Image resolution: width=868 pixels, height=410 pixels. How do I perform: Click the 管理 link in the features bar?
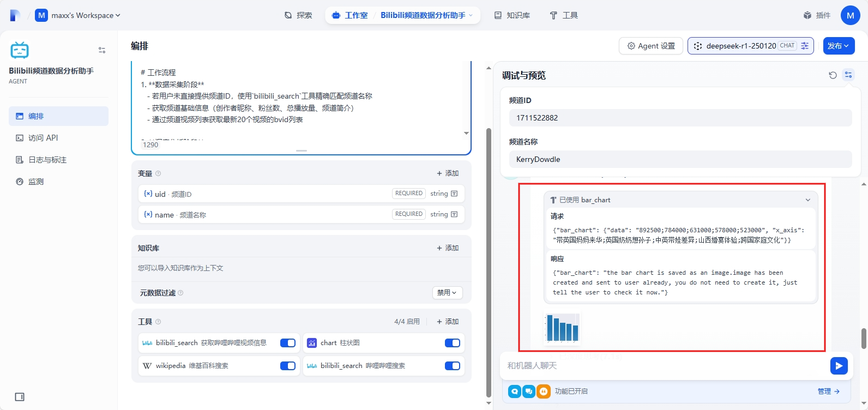(x=829, y=391)
